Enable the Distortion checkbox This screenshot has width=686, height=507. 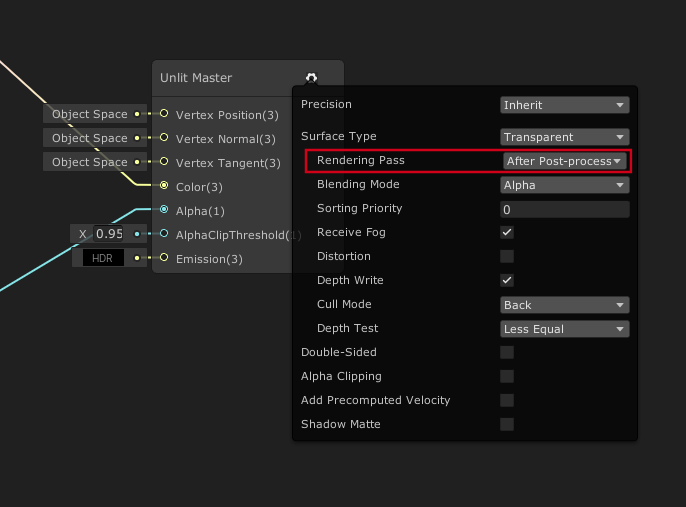pyautogui.click(x=507, y=256)
